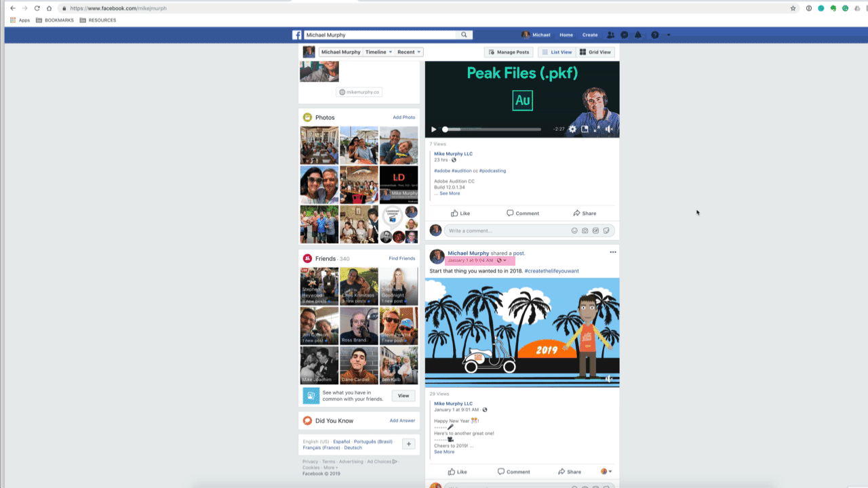Click the Friends section icon

point(307,258)
